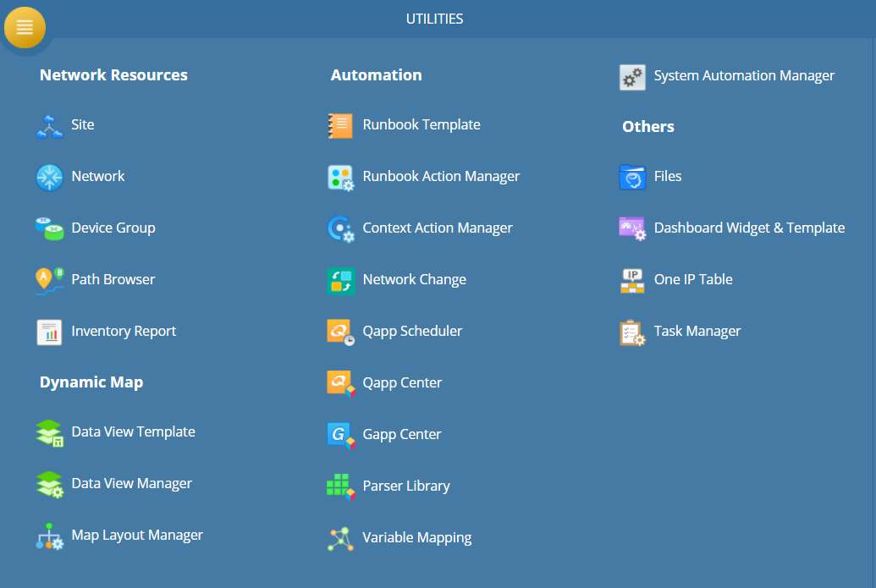Screen dimensions: 876x588
Task: Open the Inventory Report icon
Action: click(x=49, y=332)
